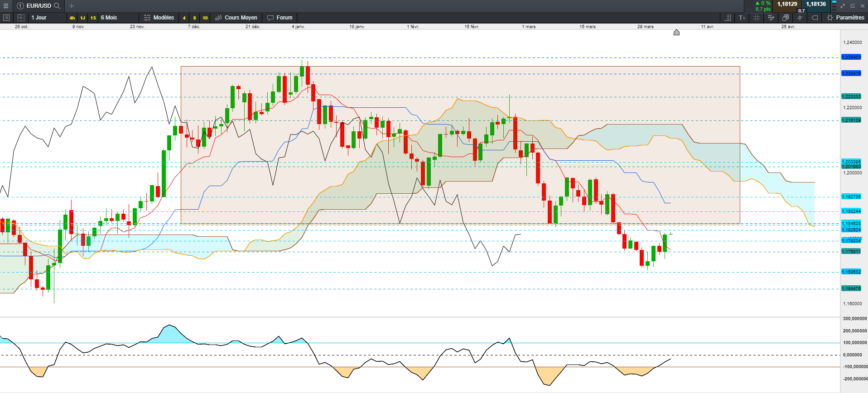Select the 1,230475 horizontal level label
Viewport: 868px width, 393px height.
[851, 73]
